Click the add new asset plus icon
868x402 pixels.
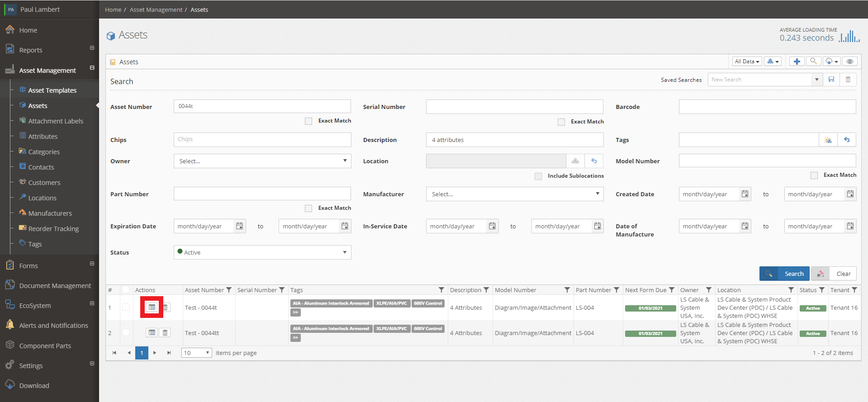(x=797, y=61)
